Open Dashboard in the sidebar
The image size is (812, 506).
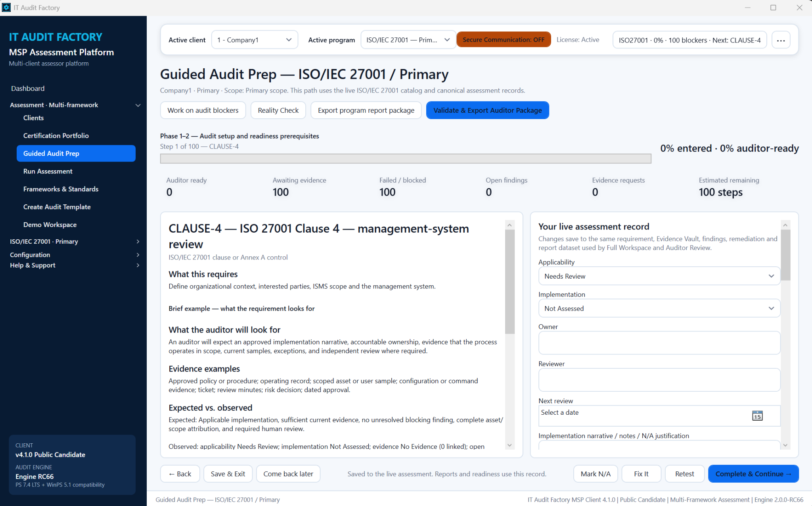click(28, 88)
